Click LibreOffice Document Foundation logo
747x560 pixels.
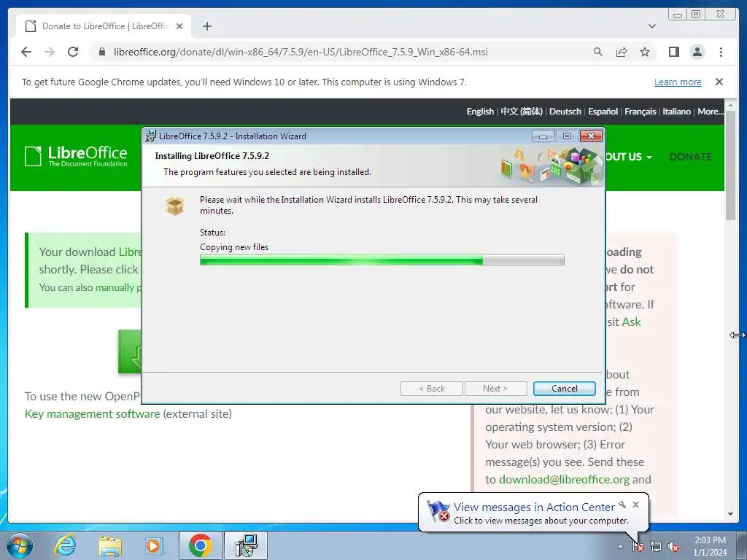point(76,156)
